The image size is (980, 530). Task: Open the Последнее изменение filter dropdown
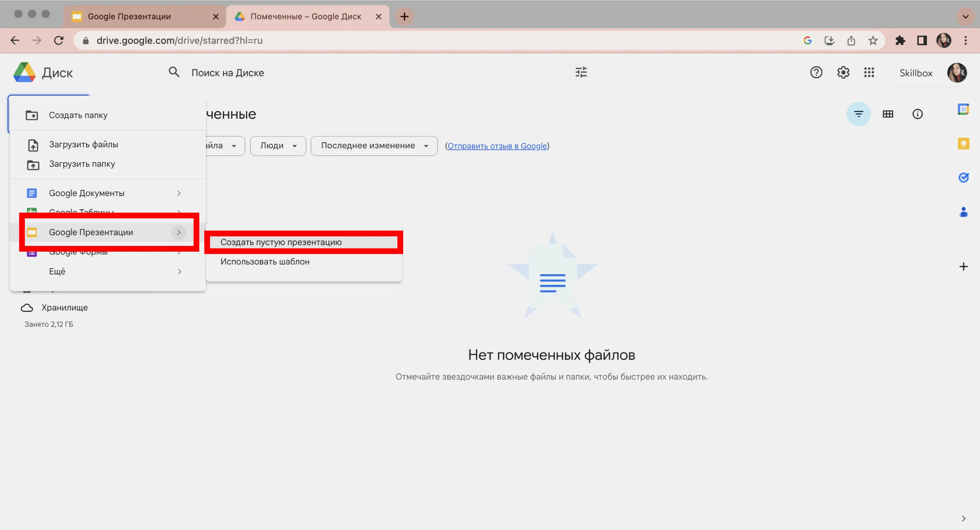(374, 146)
